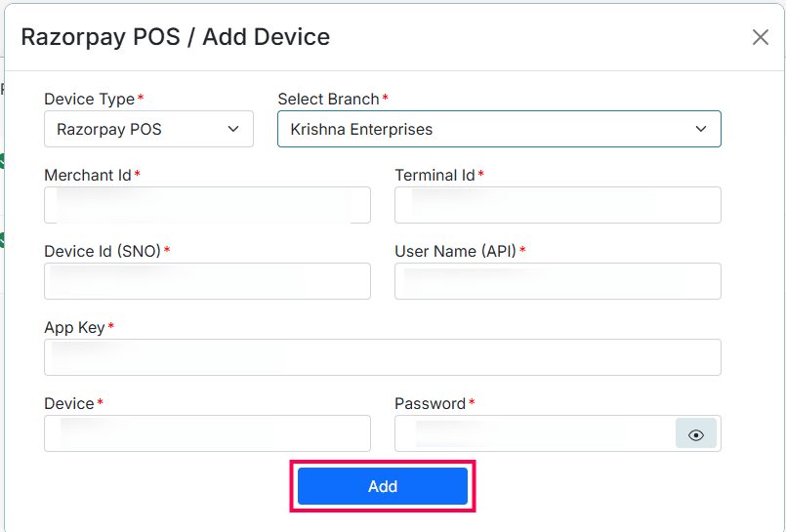Image resolution: width=786 pixels, height=532 pixels.
Task: Focus the Terminal Id input field
Action: pos(558,205)
